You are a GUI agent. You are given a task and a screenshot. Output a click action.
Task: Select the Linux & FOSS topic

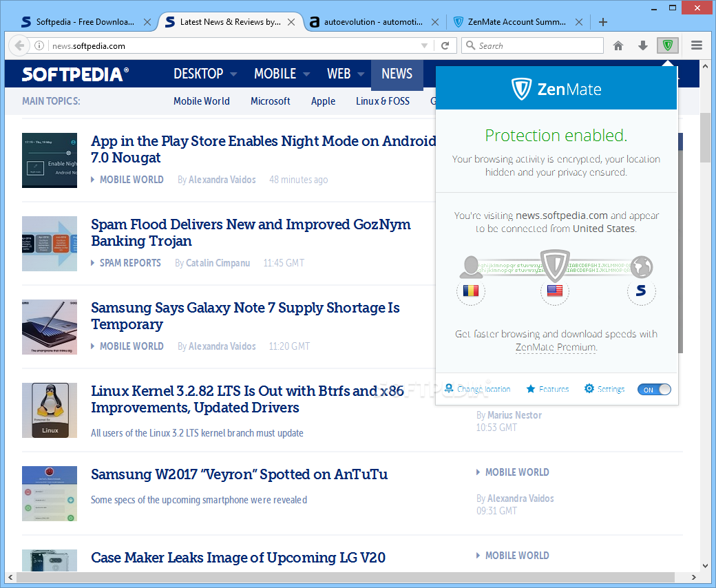click(383, 101)
